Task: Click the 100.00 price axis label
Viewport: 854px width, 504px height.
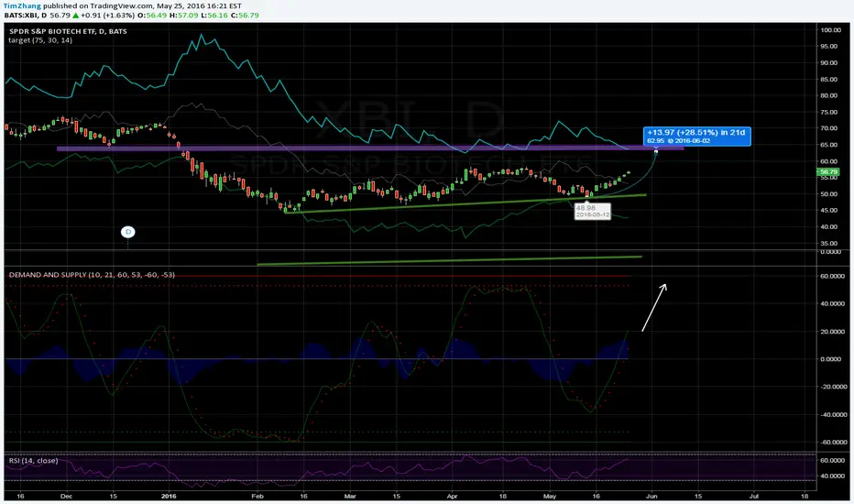Action: [830, 30]
